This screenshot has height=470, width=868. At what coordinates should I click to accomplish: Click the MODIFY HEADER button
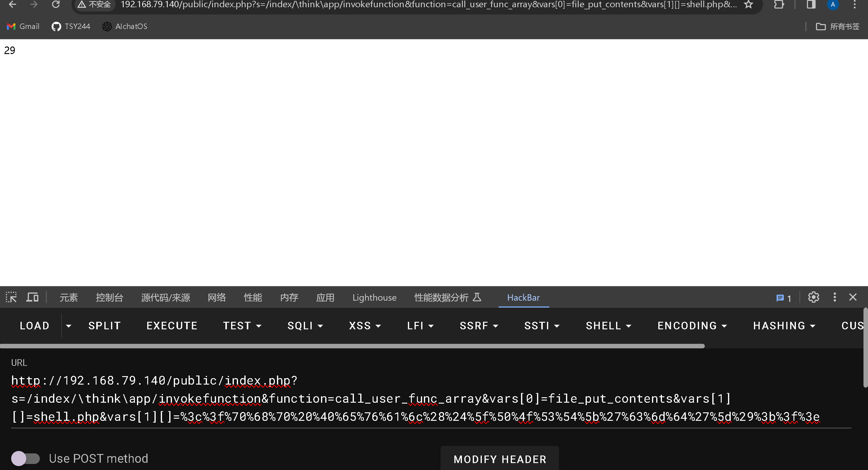(500, 459)
